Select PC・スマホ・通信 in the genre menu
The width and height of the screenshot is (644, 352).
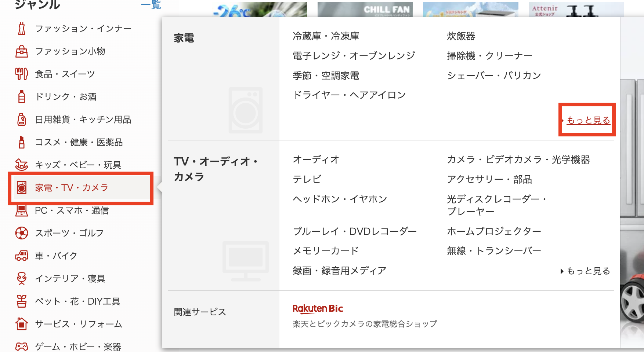pyautogui.click(x=72, y=210)
